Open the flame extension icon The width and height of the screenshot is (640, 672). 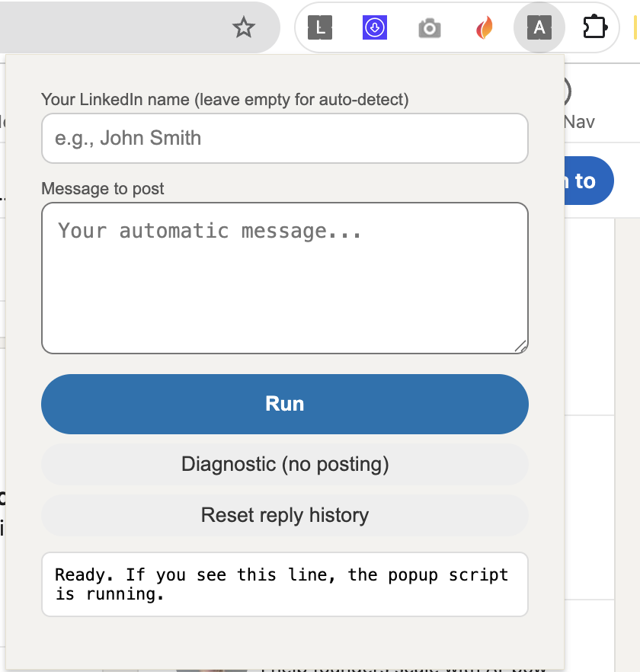pyautogui.click(x=485, y=27)
